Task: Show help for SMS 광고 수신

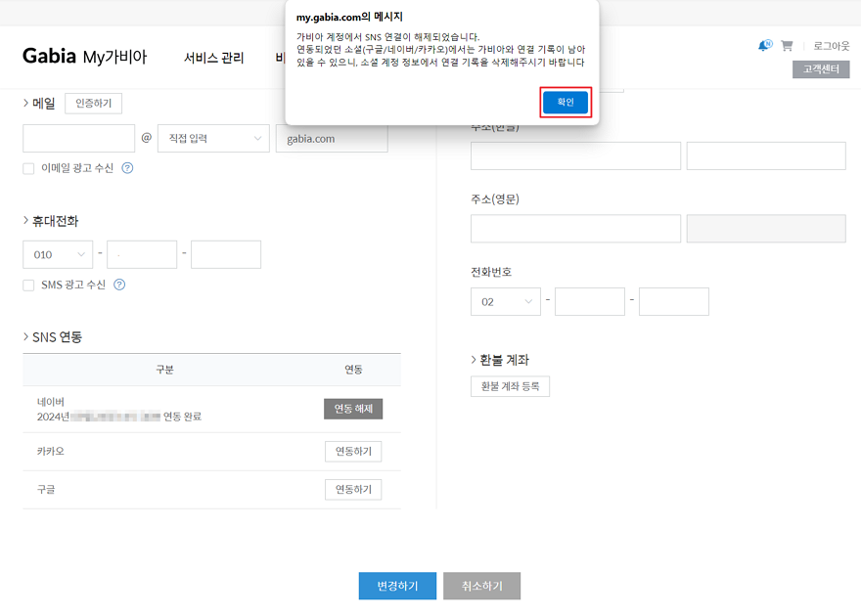Action: click(119, 285)
